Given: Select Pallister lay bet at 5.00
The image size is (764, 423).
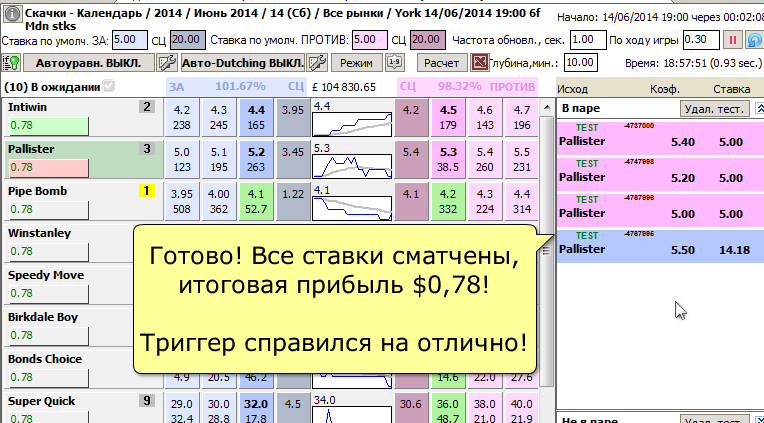Looking at the screenshot, I should coord(660,209).
